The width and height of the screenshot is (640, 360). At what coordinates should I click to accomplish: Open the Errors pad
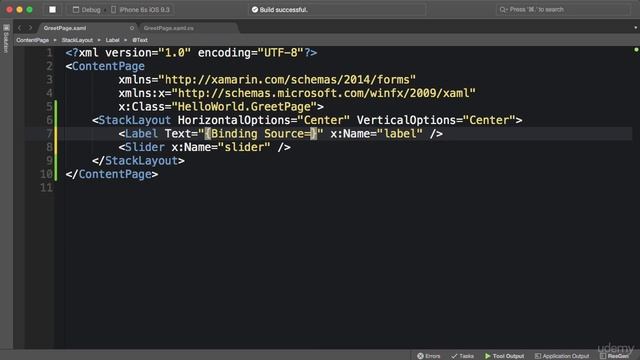tap(429, 356)
